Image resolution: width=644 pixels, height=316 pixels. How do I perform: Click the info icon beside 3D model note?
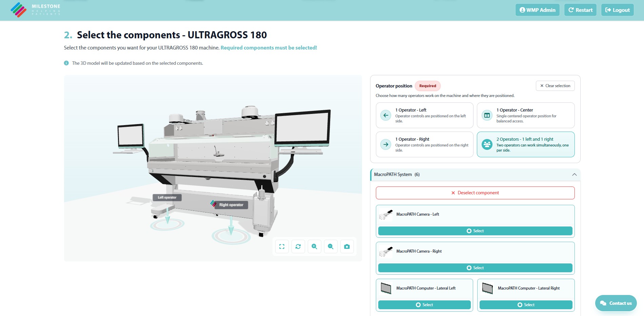point(66,63)
